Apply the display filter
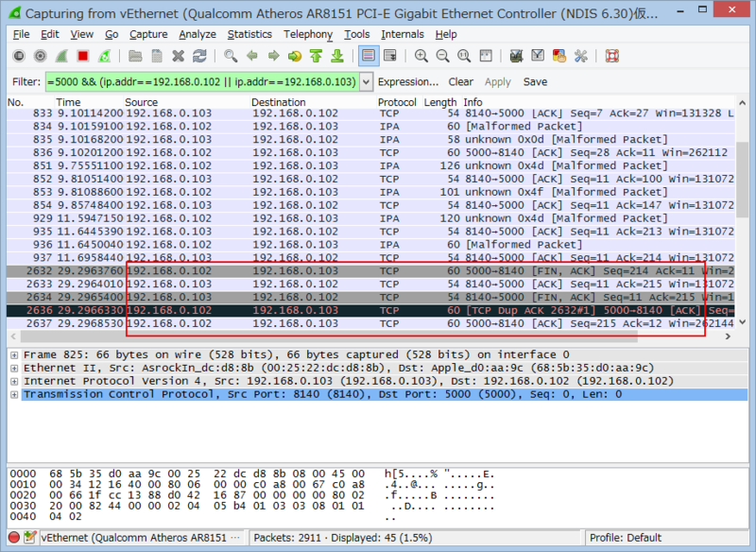Viewport: 756px width, 552px height. pyautogui.click(x=498, y=82)
